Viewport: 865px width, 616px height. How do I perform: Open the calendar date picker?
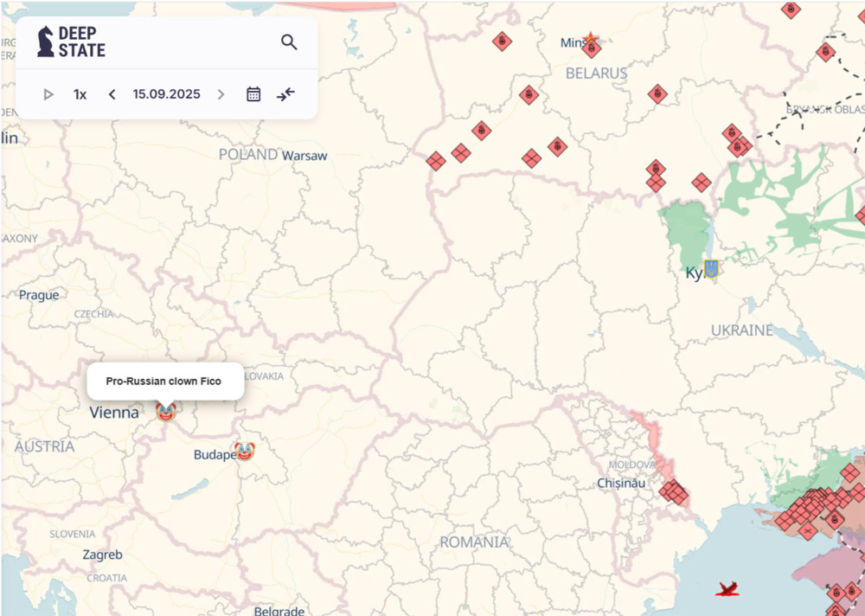point(253,94)
